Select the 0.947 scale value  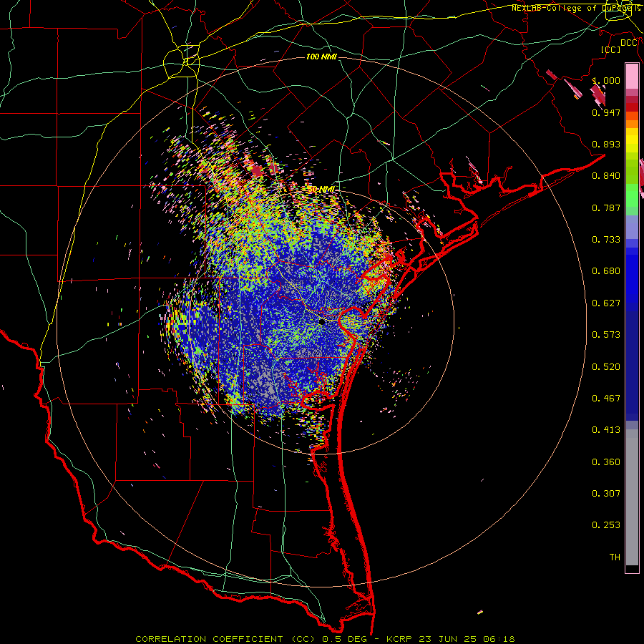pyautogui.click(x=606, y=112)
